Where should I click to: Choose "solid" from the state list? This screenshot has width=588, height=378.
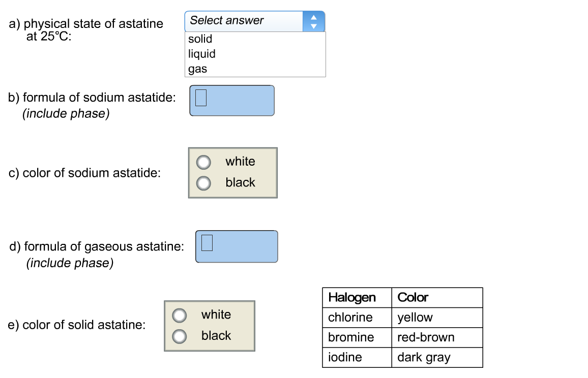point(200,39)
